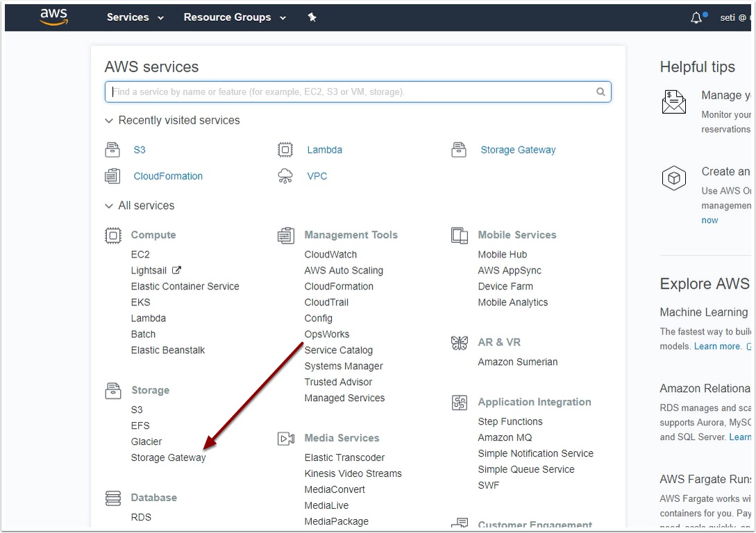Image resolution: width=756 pixels, height=533 pixels.
Task: Open Mobile Hub under Mobile Services
Action: pos(503,255)
